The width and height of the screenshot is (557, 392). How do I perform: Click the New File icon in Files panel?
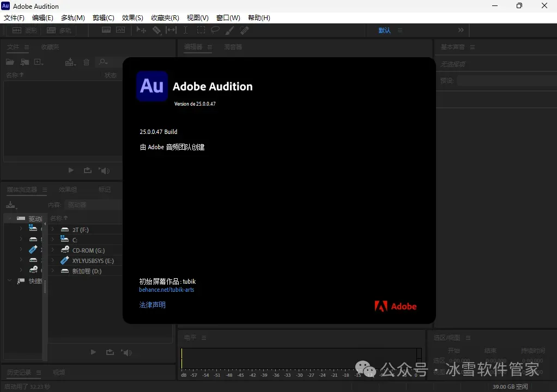[x=38, y=62]
